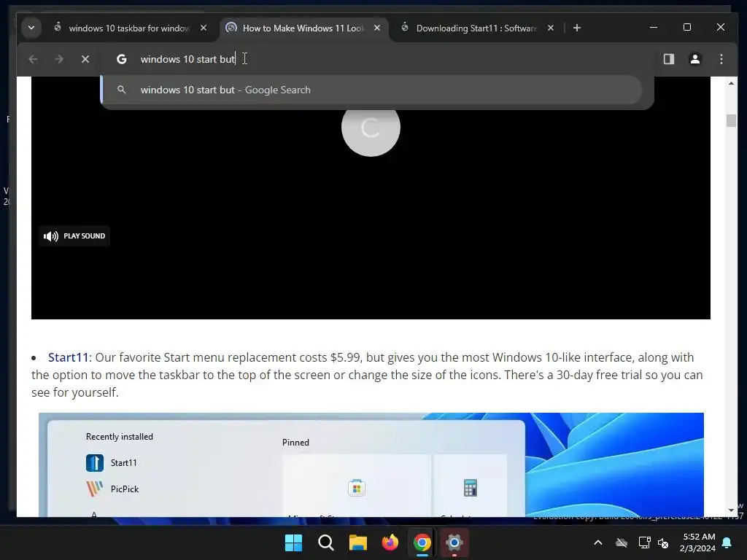Launch Firefox from taskbar
Image resolution: width=747 pixels, height=560 pixels.
390,542
